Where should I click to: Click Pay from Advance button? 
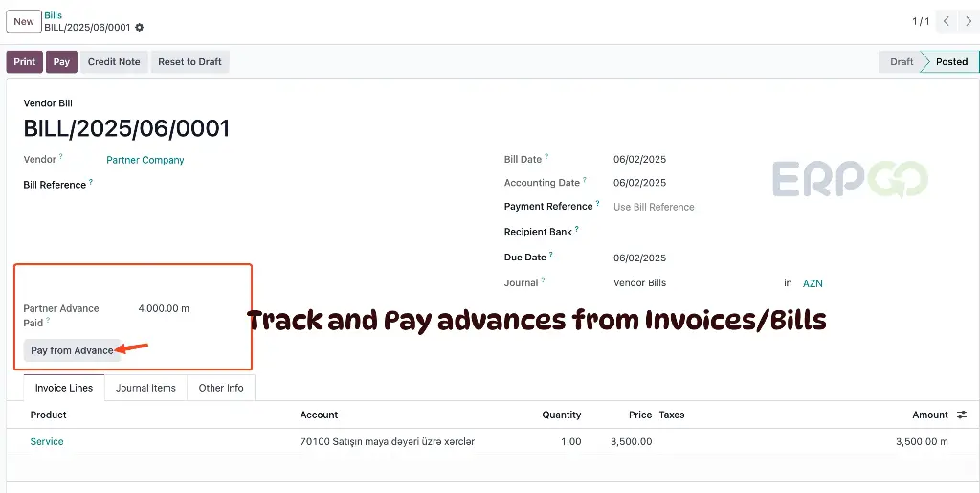tap(72, 350)
